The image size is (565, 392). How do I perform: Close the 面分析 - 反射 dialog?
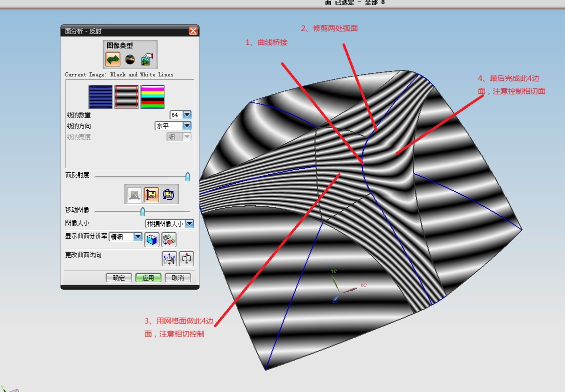pos(193,31)
